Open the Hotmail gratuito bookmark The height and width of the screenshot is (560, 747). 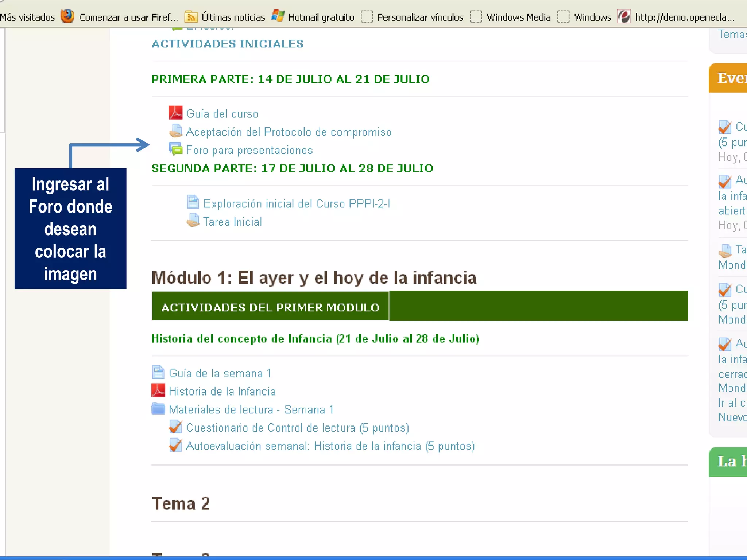pyautogui.click(x=321, y=17)
